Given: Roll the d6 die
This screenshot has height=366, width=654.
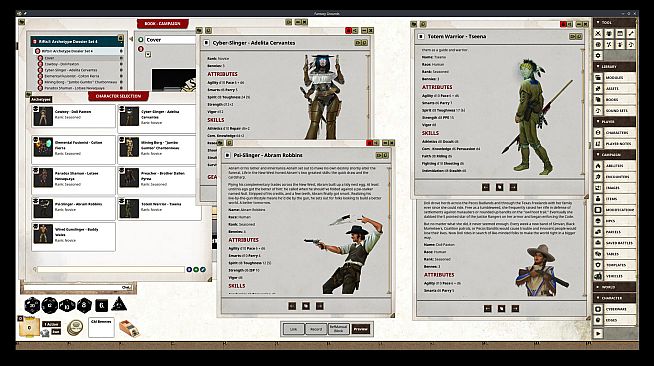Looking at the screenshot, I should [x=101, y=306].
